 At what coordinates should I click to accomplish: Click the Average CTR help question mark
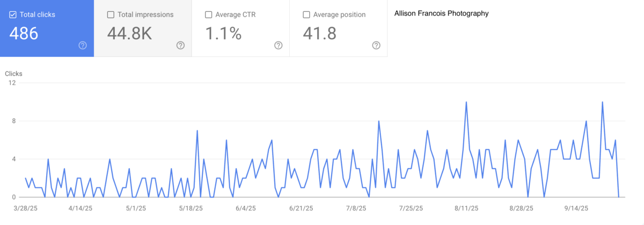point(279,46)
